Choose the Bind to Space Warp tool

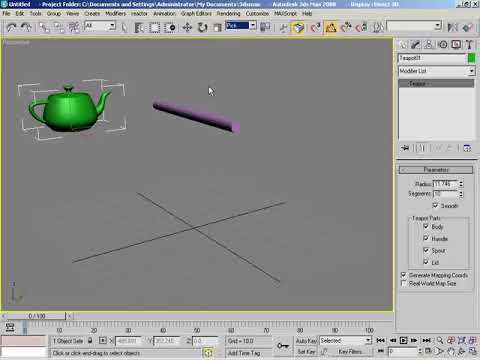point(74,27)
